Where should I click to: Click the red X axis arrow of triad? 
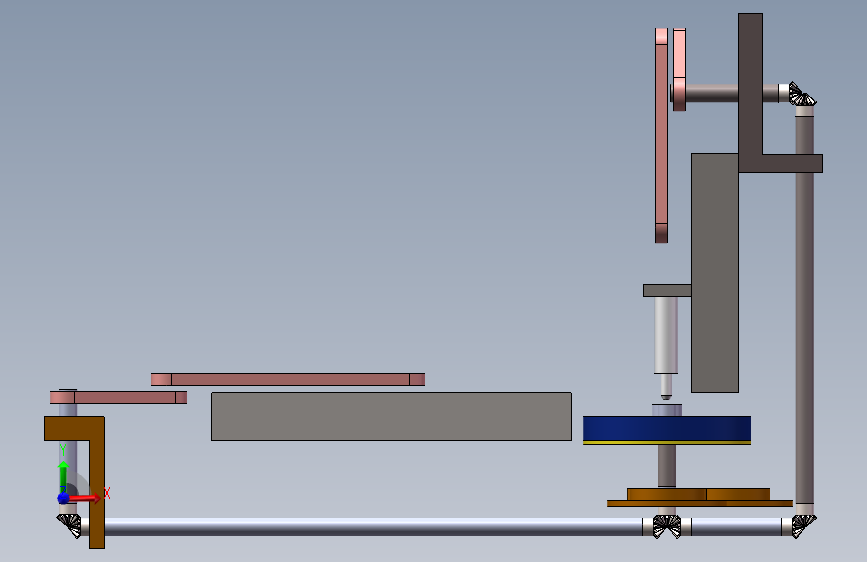tap(86, 498)
